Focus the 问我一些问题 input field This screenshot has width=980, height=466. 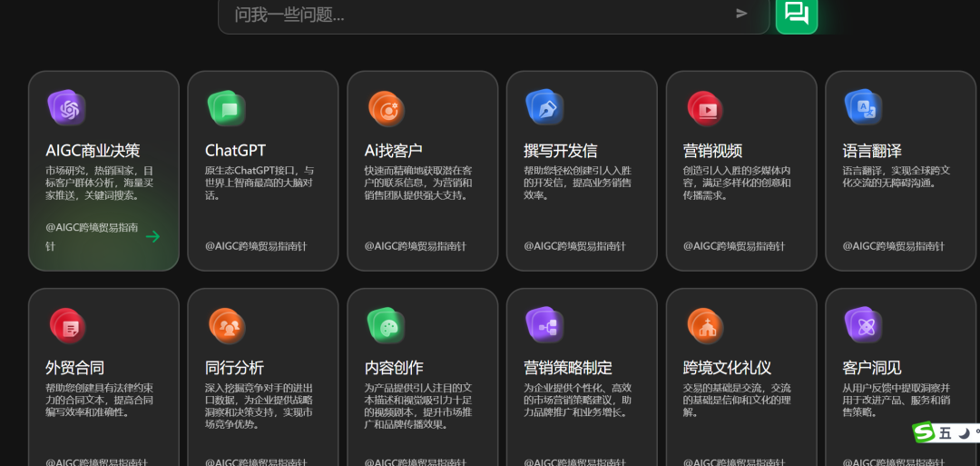(472, 15)
